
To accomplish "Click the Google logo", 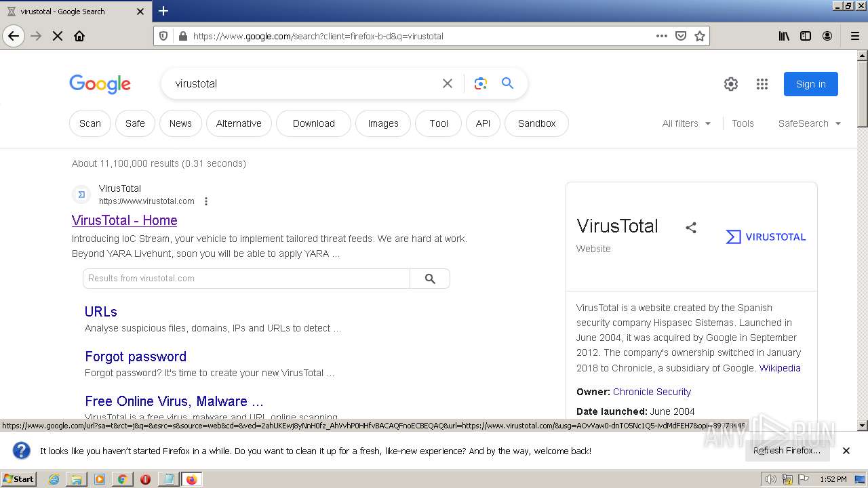I will tap(100, 84).
